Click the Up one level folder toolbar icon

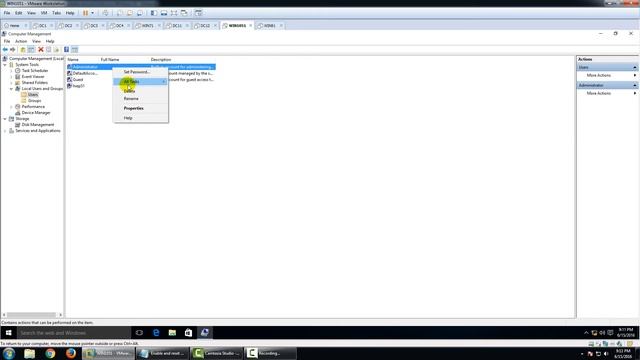23,49
